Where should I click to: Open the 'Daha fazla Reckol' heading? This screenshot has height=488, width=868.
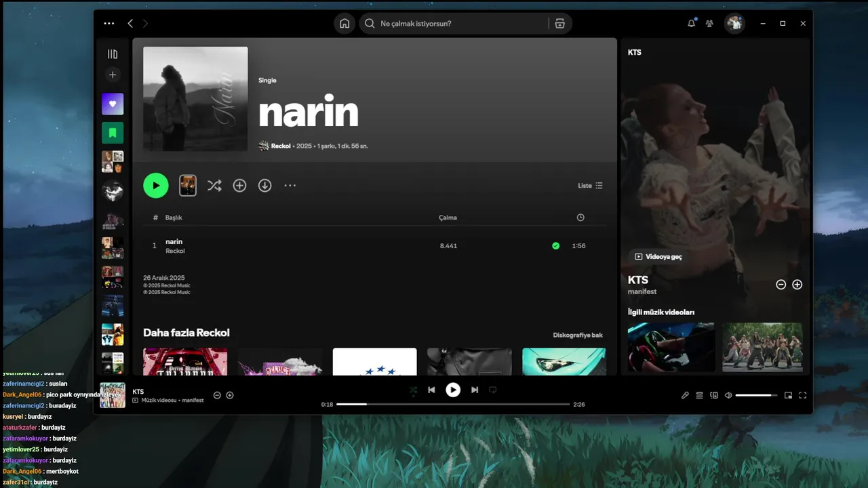point(186,333)
